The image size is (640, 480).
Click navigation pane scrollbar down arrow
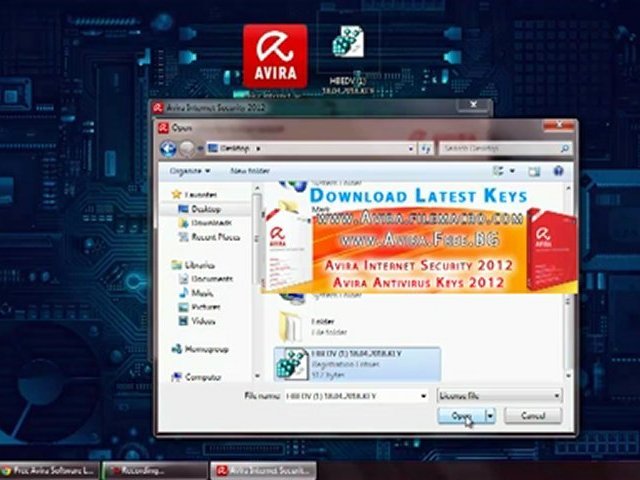coord(257,376)
